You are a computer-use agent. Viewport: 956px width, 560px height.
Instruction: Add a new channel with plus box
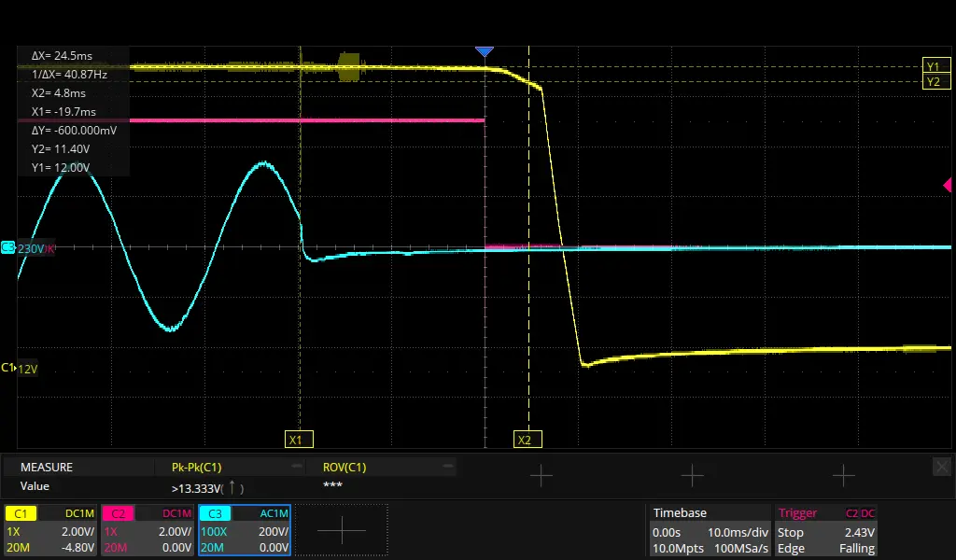point(341,530)
